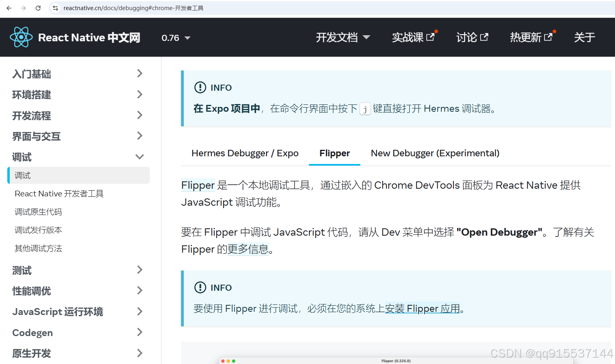The height and width of the screenshot is (364, 615).
Task: Go back using the browser back arrow
Action: (x=9, y=8)
